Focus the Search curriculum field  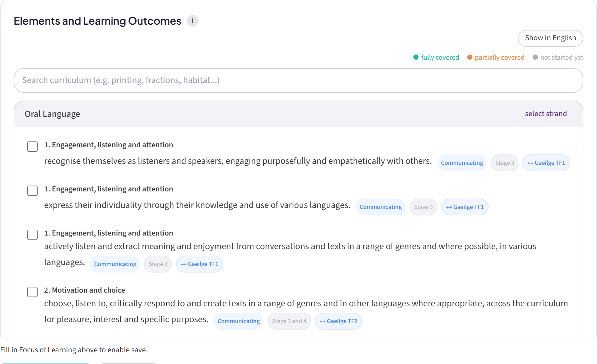click(x=298, y=80)
